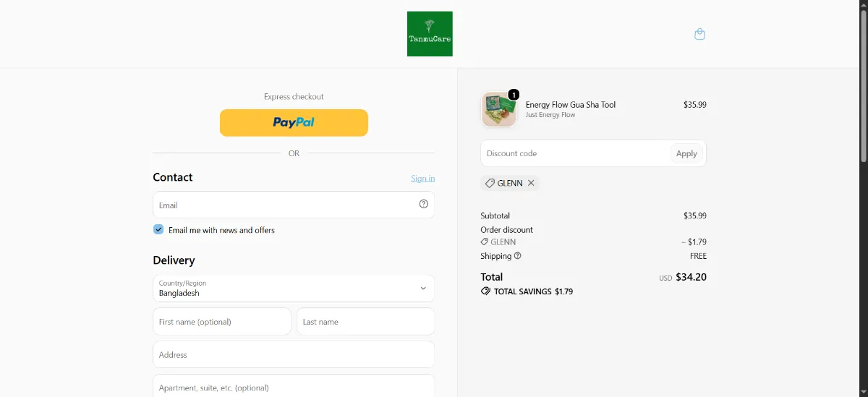This screenshot has width=868, height=397.
Task: Click the Discount code input field
Action: [575, 153]
